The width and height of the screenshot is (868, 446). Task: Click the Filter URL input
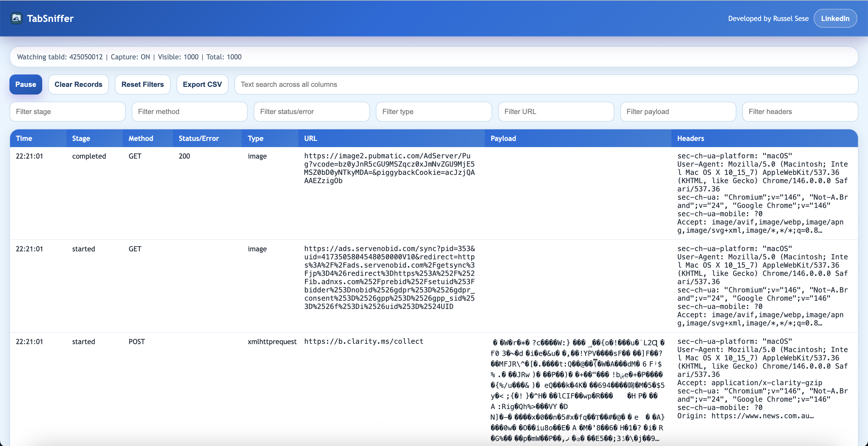pos(556,112)
